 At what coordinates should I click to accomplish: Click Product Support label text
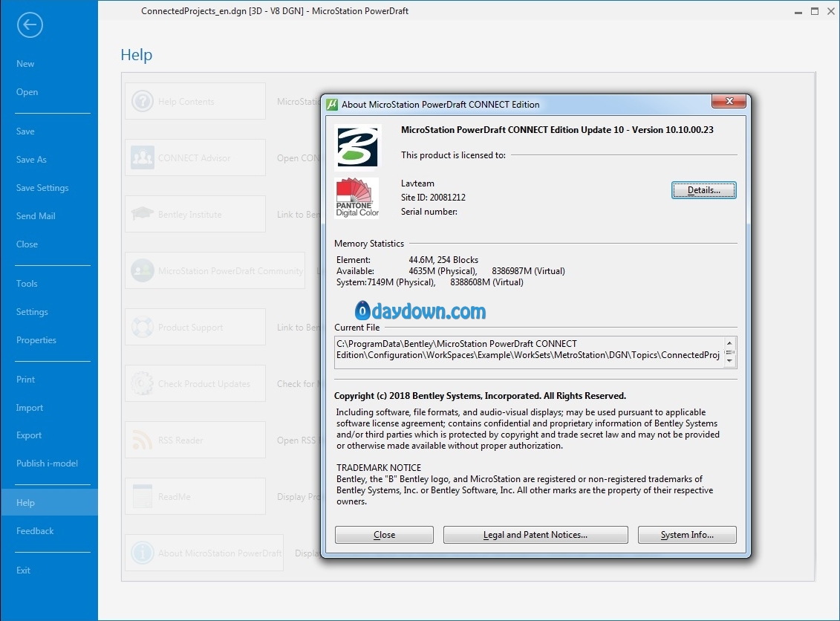tap(190, 328)
